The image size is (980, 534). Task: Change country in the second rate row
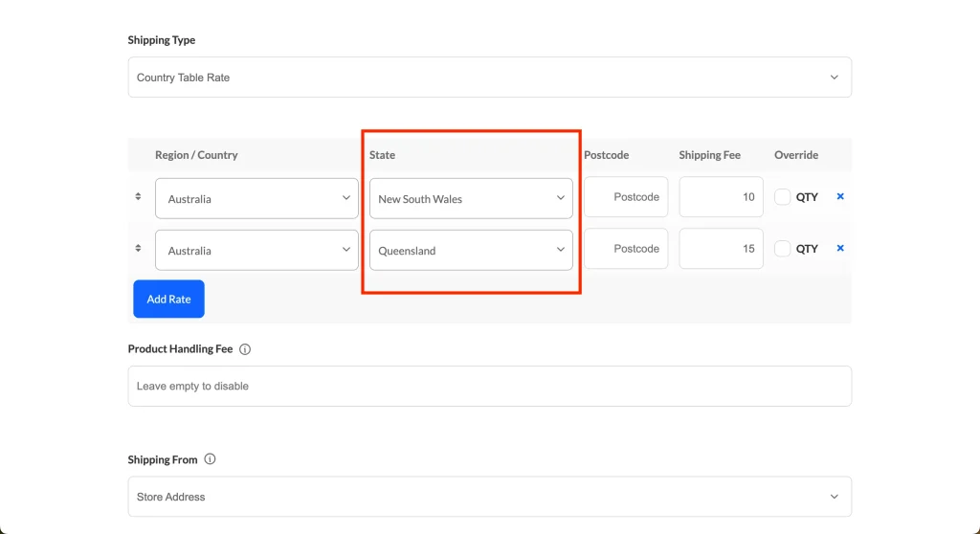click(256, 251)
